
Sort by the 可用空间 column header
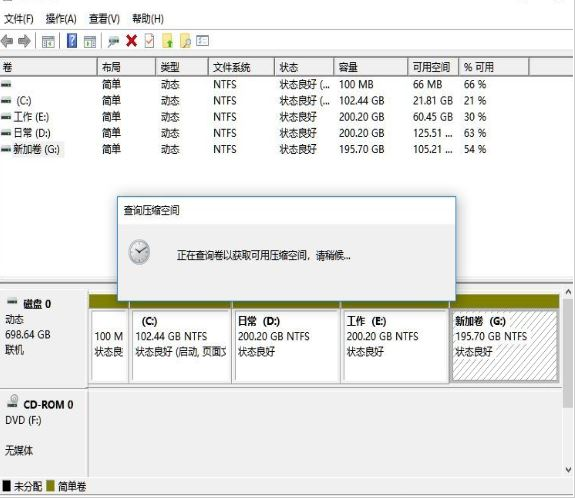click(434, 67)
